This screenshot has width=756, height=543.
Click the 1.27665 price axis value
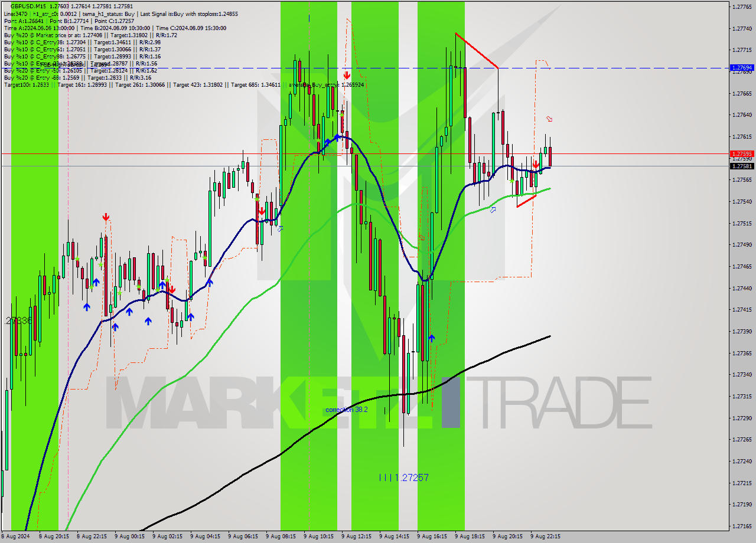point(742,93)
